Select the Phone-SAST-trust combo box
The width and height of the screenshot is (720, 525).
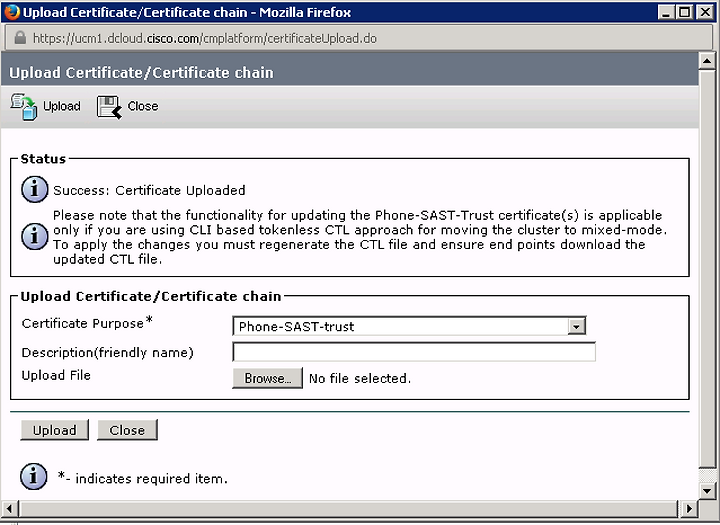409,326
